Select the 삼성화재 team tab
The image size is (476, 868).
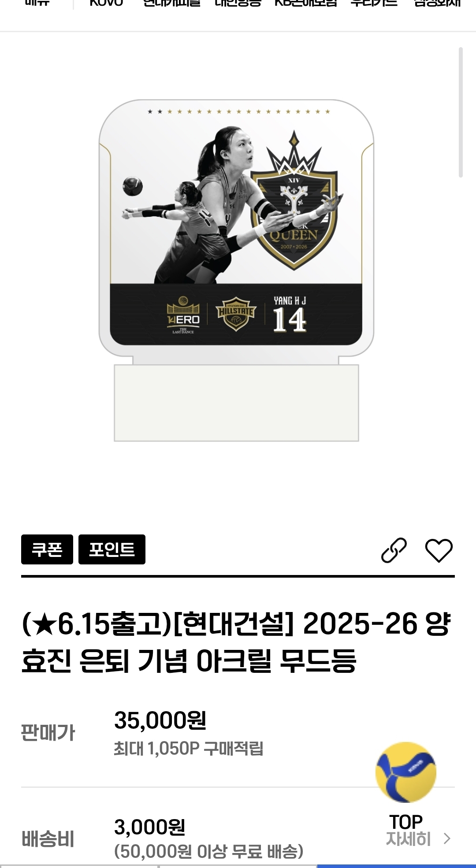tap(437, 4)
